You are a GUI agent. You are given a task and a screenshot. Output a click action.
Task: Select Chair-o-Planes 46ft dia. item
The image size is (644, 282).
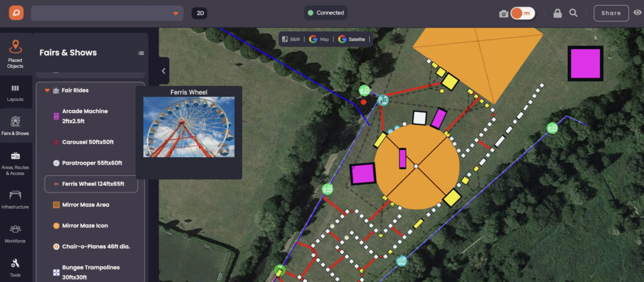91,246
